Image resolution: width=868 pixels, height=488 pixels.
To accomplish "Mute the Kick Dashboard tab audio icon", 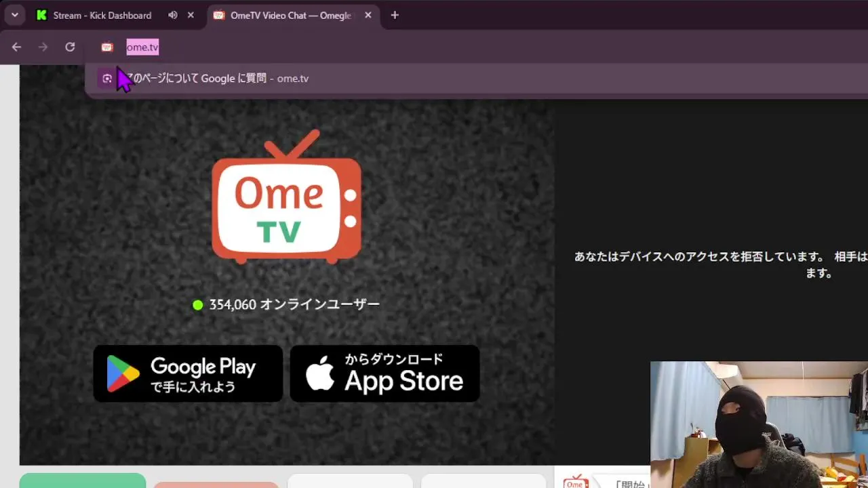I will point(173,15).
